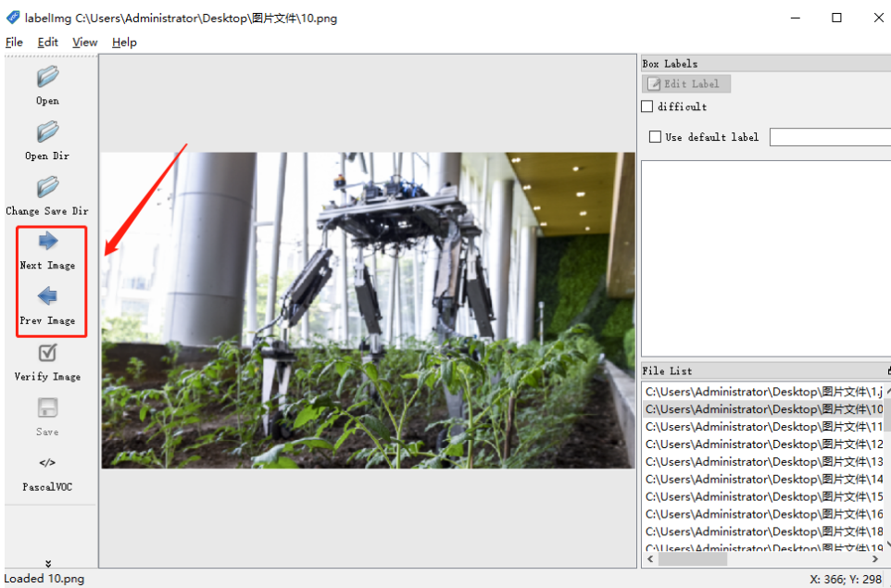Select file 图片文件\18 in File List
891x588 pixels.
tap(763, 532)
